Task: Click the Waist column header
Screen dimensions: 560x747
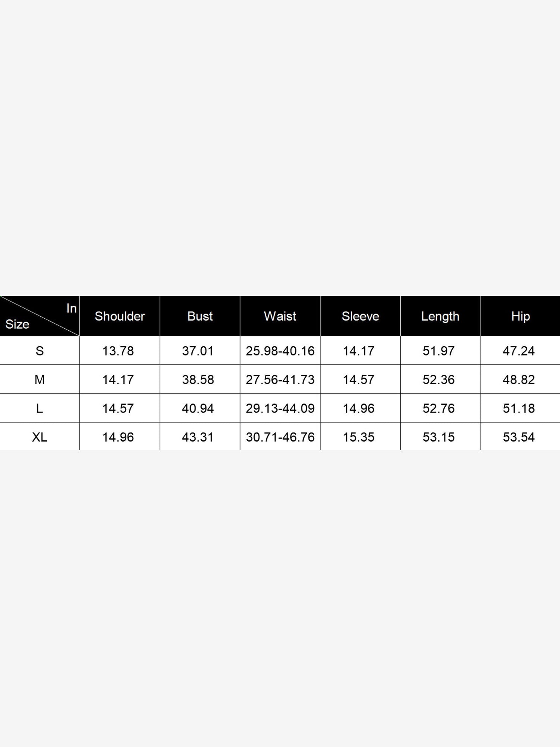Action: 280,316
